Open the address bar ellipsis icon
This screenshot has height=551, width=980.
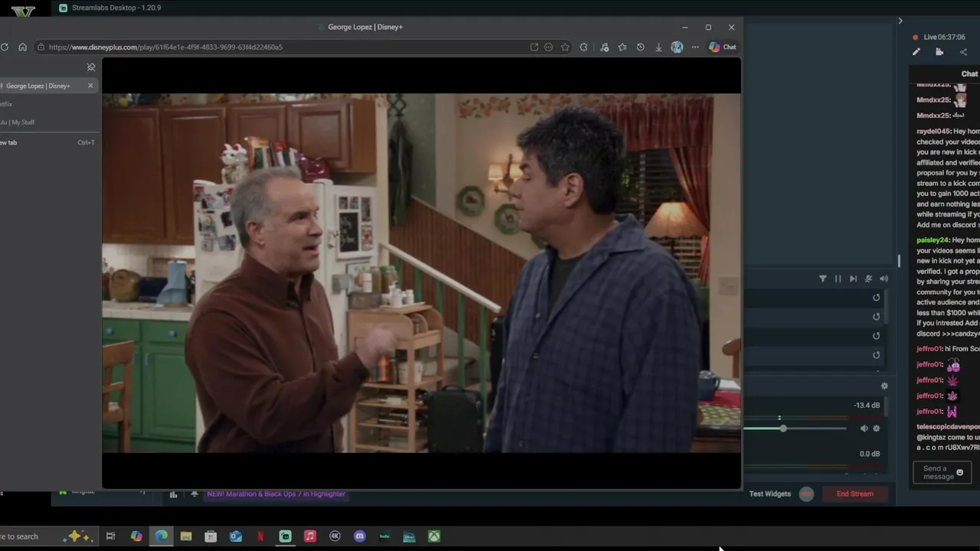[548, 47]
